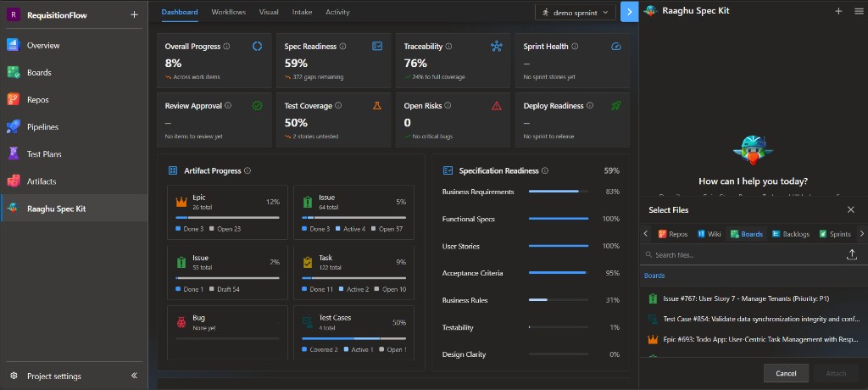Switch to the Activity tab

(337, 12)
